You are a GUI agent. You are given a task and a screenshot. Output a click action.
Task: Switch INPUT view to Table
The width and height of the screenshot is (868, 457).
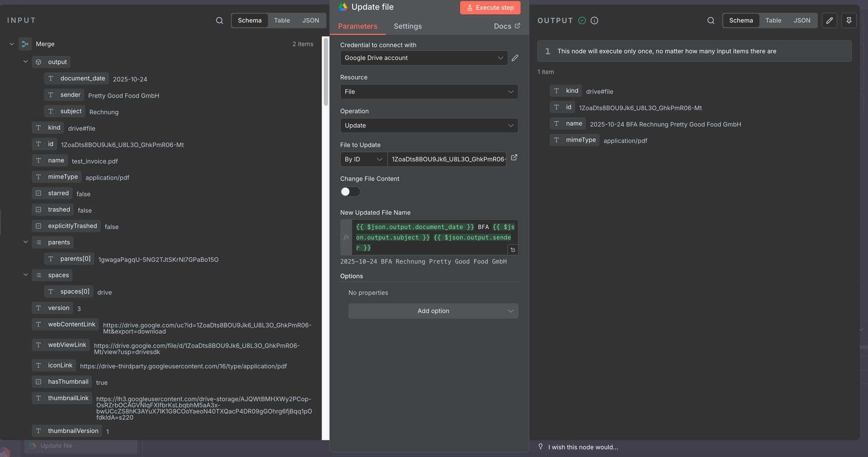coord(282,20)
